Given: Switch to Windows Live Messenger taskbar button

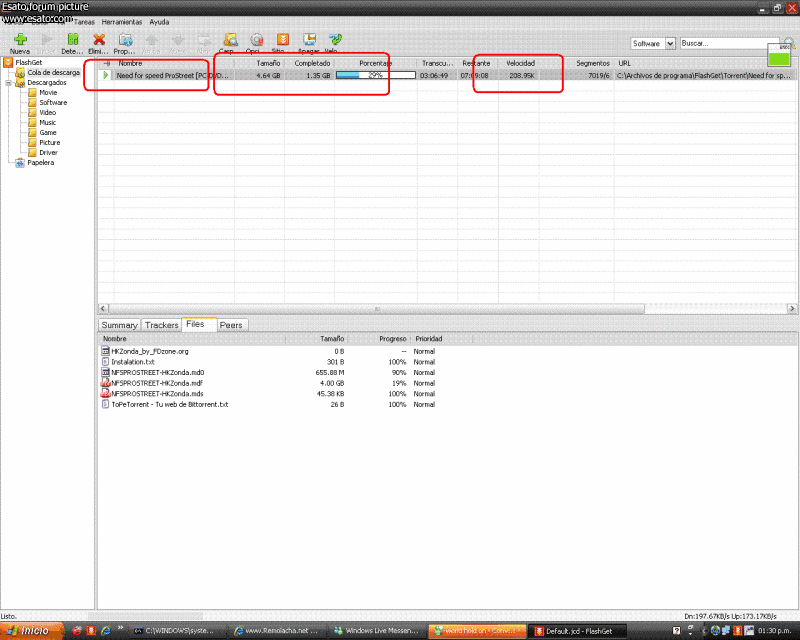Looking at the screenshot, I should [x=376, y=631].
